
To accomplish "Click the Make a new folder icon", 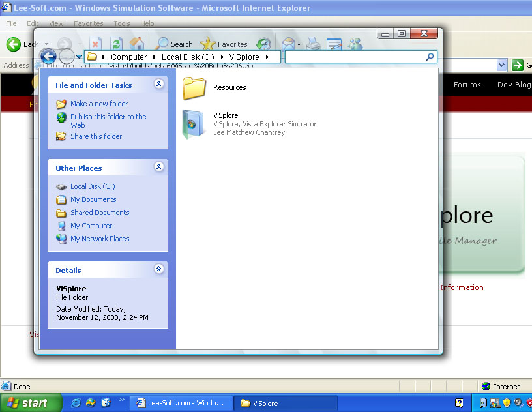I will point(61,104).
